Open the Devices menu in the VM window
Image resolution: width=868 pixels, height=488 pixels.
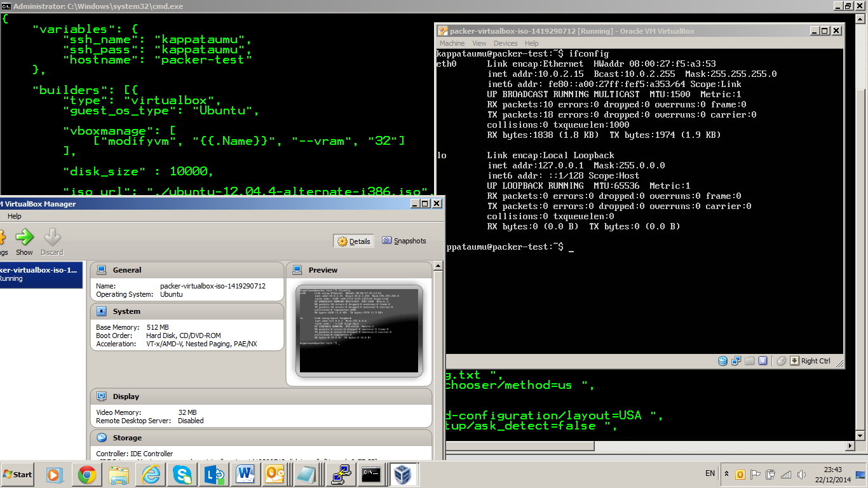(505, 43)
